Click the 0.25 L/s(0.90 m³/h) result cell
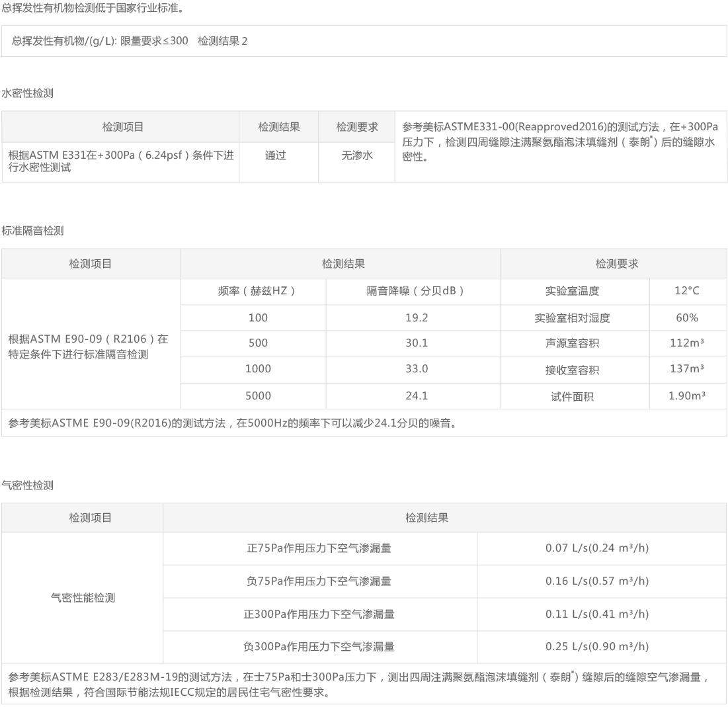The image size is (728, 707). (x=597, y=647)
